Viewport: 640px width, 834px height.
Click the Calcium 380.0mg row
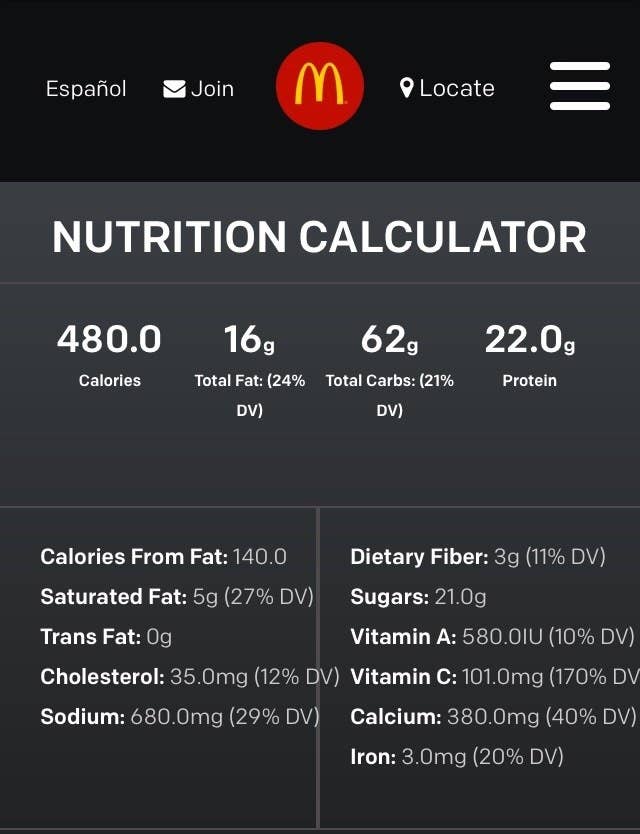click(x=493, y=716)
